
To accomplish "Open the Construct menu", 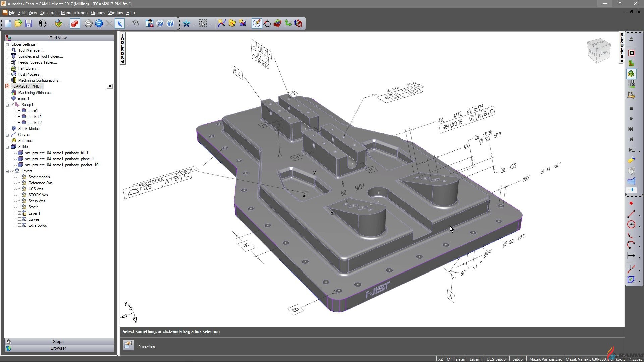I will pos(49,13).
